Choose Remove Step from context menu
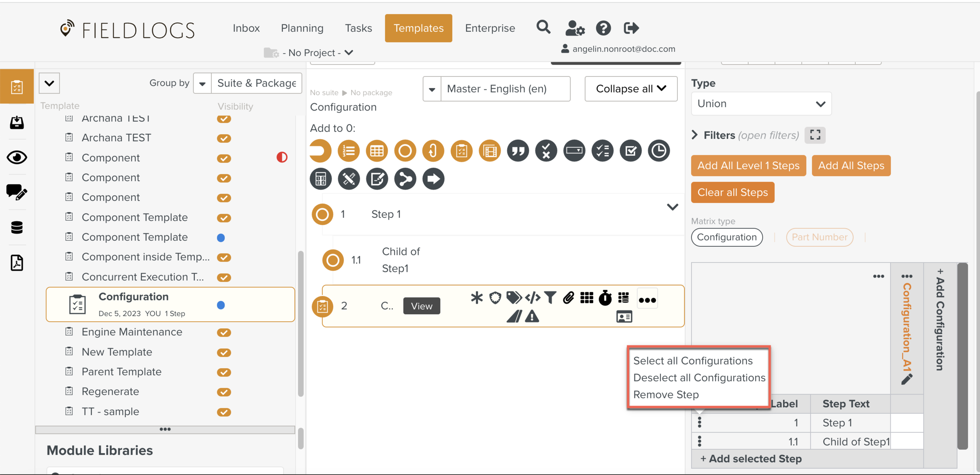Image resolution: width=980 pixels, height=475 pixels. (666, 395)
